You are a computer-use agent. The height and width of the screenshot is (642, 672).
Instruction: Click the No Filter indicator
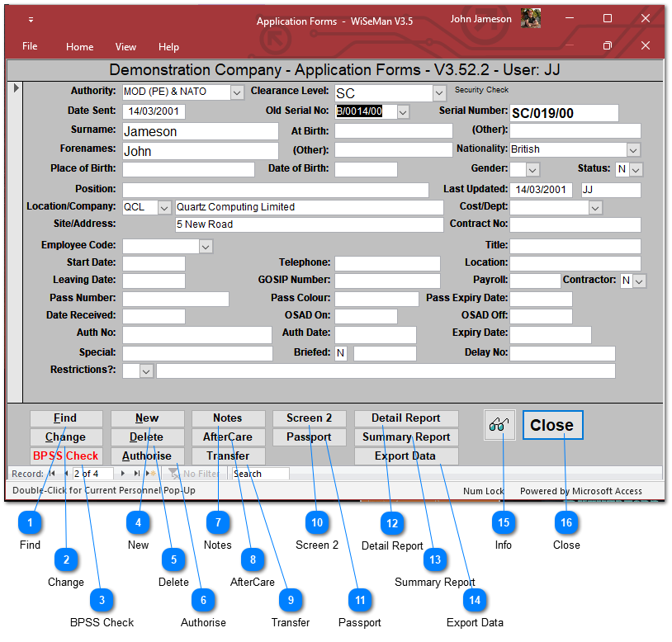point(193,474)
